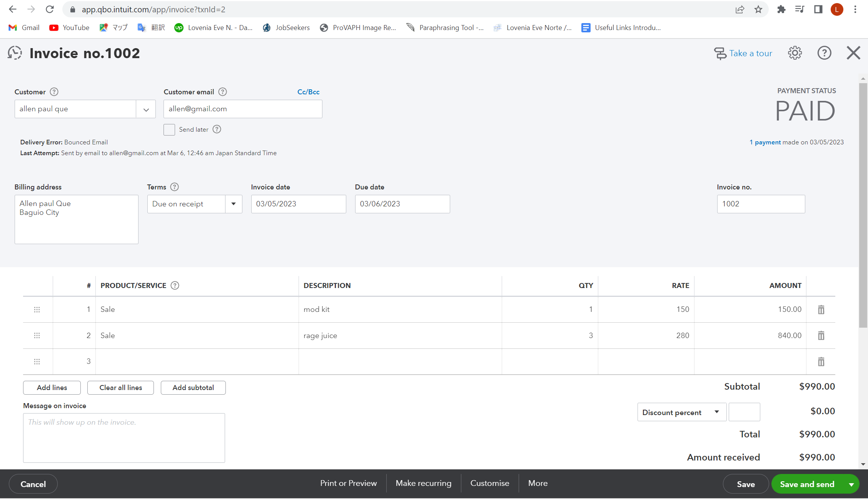The height and width of the screenshot is (499, 868).
Task: Click the vertical scrollbar on the right
Action: [863, 204]
